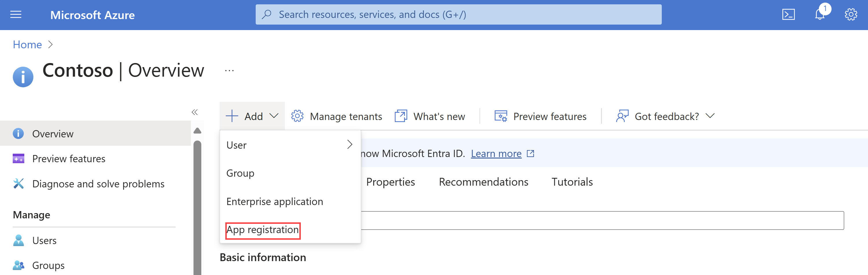Click the Learn more link

click(x=496, y=153)
